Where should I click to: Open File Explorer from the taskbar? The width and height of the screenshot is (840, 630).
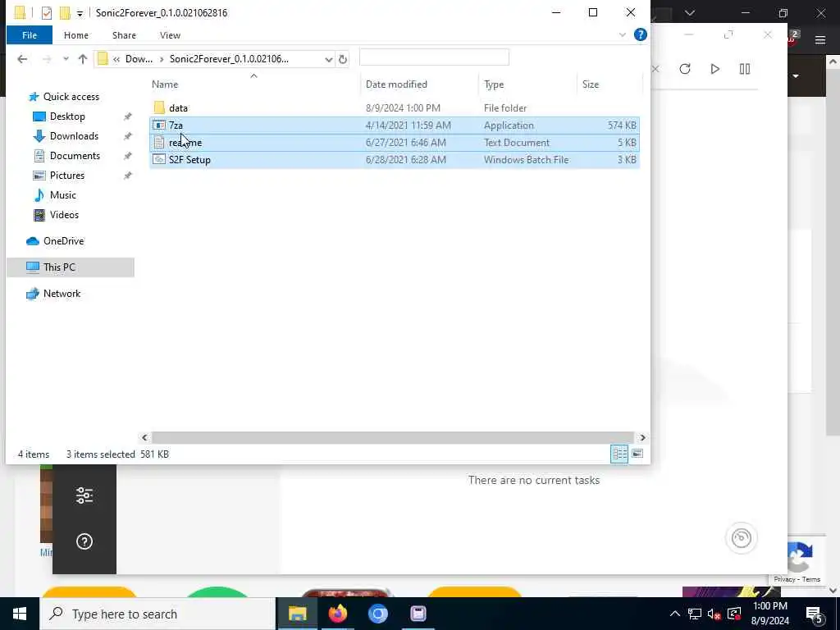pos(297,614)
